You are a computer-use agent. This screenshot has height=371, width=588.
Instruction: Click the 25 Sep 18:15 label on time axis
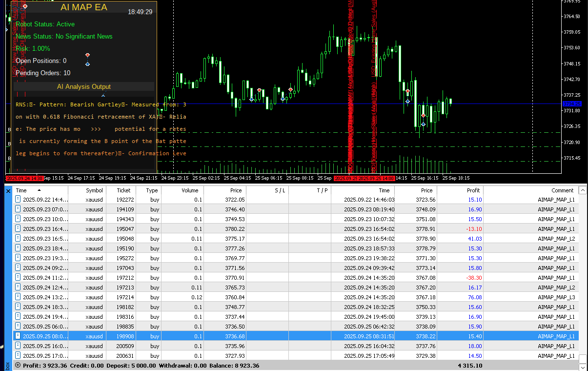[456, 178]
